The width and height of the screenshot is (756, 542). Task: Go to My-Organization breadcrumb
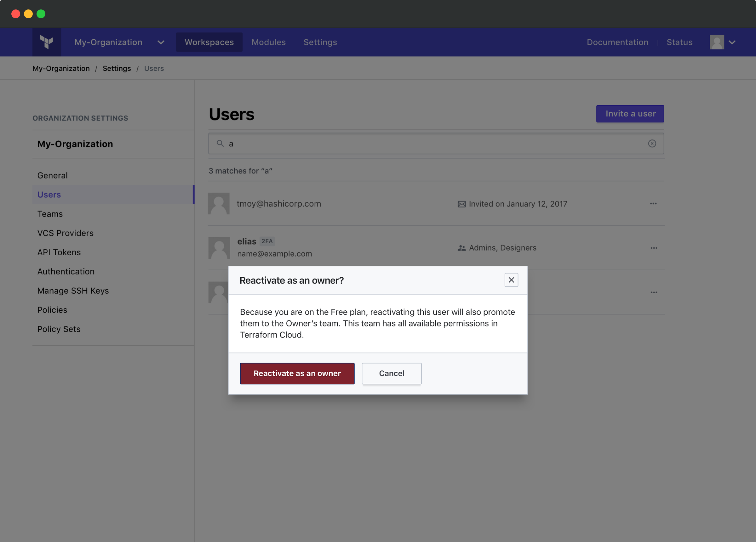coord(61,68)
